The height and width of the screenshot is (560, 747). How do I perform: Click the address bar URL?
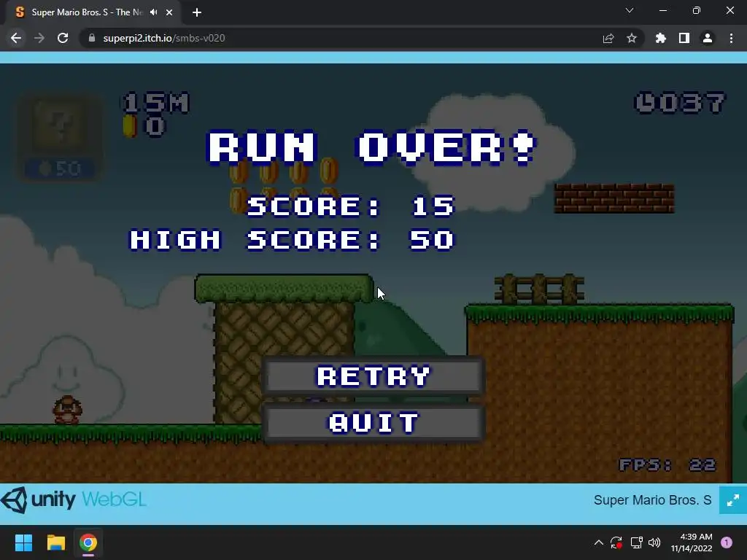[x=164, y=38]
